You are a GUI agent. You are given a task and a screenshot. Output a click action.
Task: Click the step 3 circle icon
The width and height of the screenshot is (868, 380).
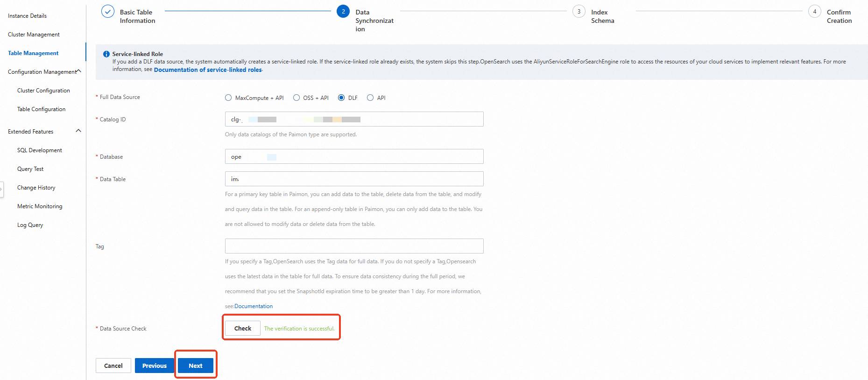coord(579,12)
